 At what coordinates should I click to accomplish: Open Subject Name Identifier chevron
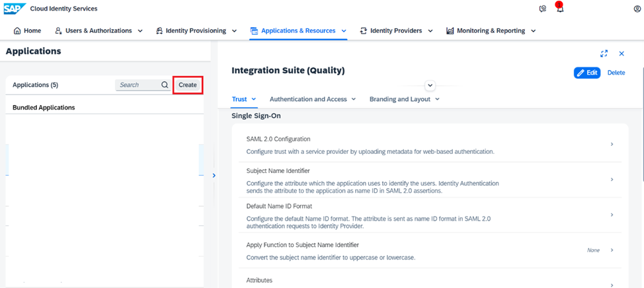612,180
